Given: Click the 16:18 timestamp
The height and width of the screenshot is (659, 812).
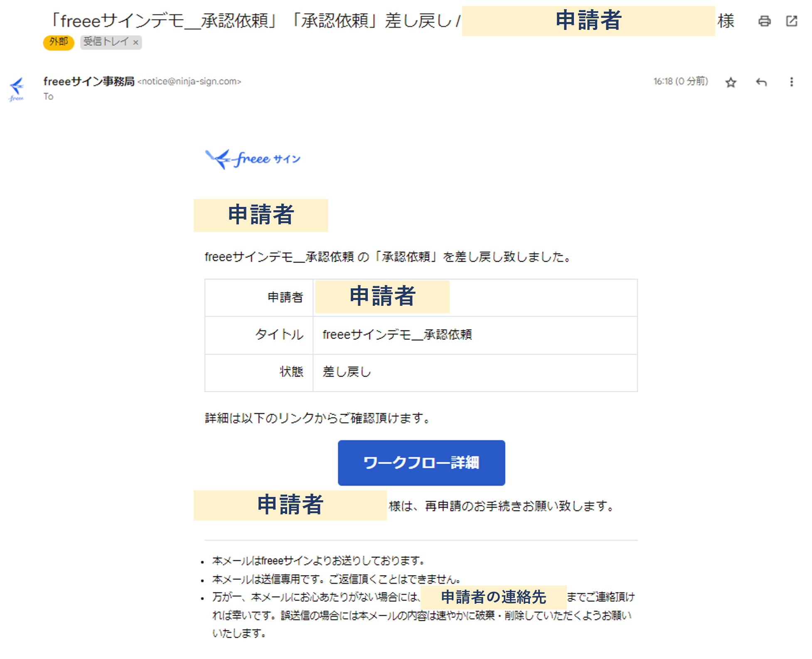Looking at the screenshot, I should [x=681, y=81].
